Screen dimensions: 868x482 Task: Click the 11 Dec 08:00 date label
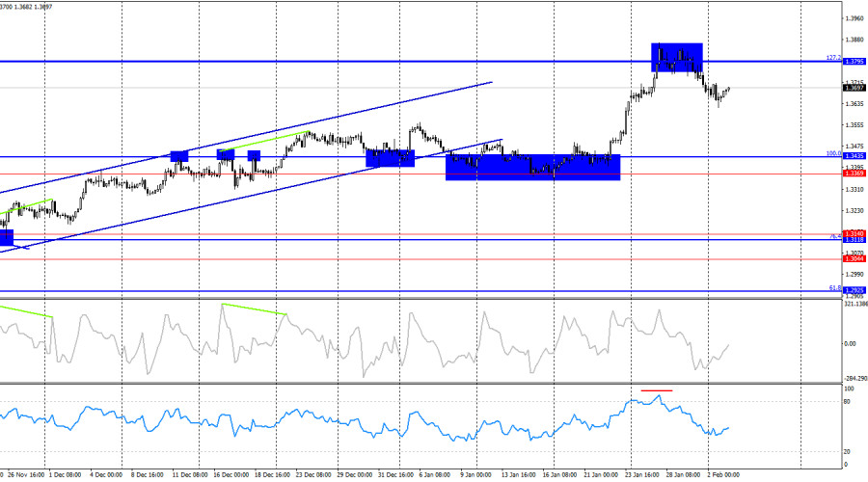click(x=190, y=475)
